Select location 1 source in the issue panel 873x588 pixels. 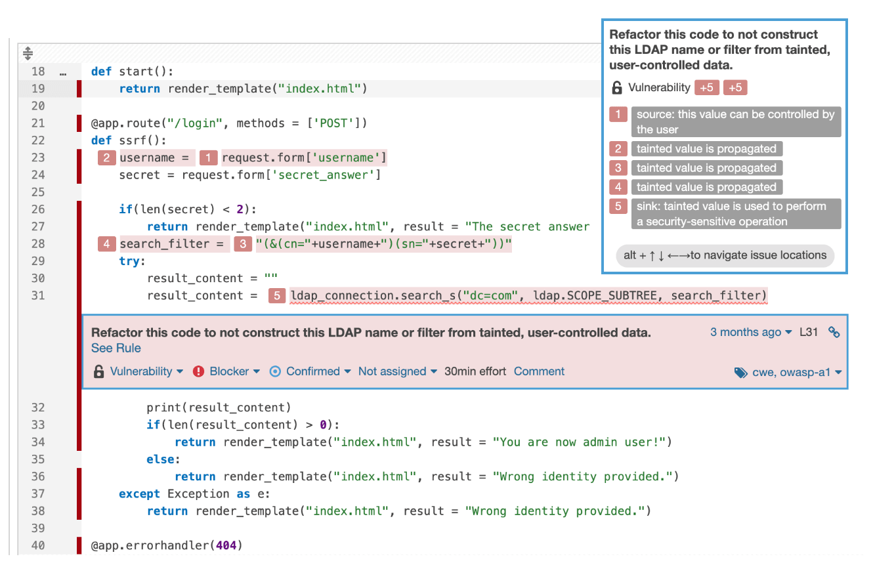[725, 122]
